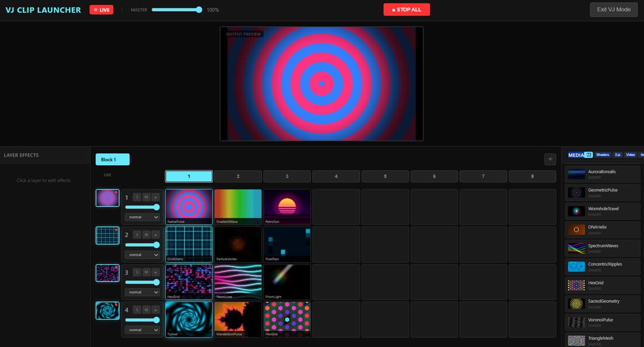This screenshot has height=347, width=644.
Task: Mute layer 2 using its M icon
Action: click(x=145, y=235)
